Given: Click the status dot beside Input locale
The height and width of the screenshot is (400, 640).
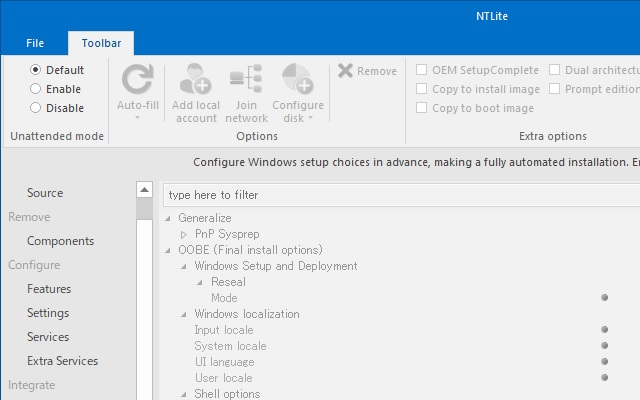Looking at the screenshot, I should click(604, 329).
